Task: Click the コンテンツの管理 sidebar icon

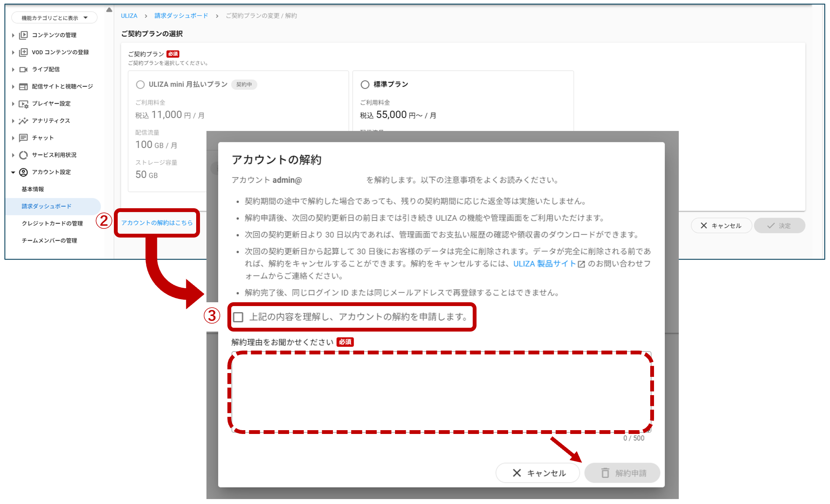Action: click(23, 35)
